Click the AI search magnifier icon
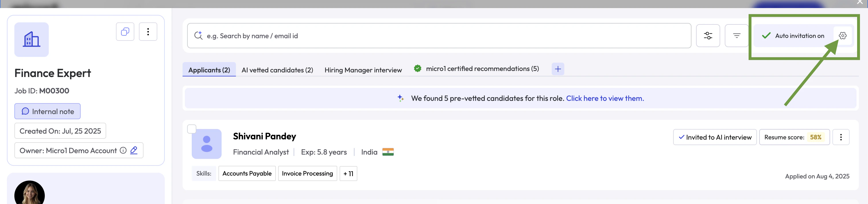This screenshot has width=868, height=204. [198, 35]
